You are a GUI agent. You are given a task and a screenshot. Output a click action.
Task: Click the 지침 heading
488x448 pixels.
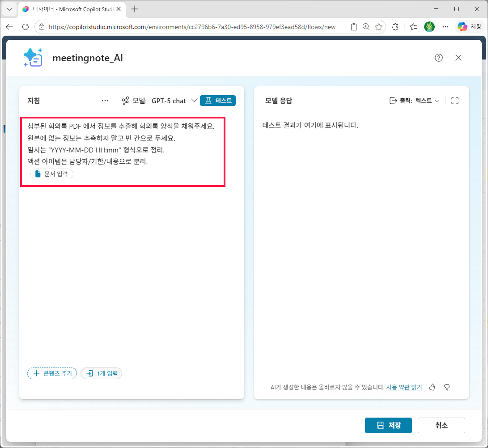34,101
